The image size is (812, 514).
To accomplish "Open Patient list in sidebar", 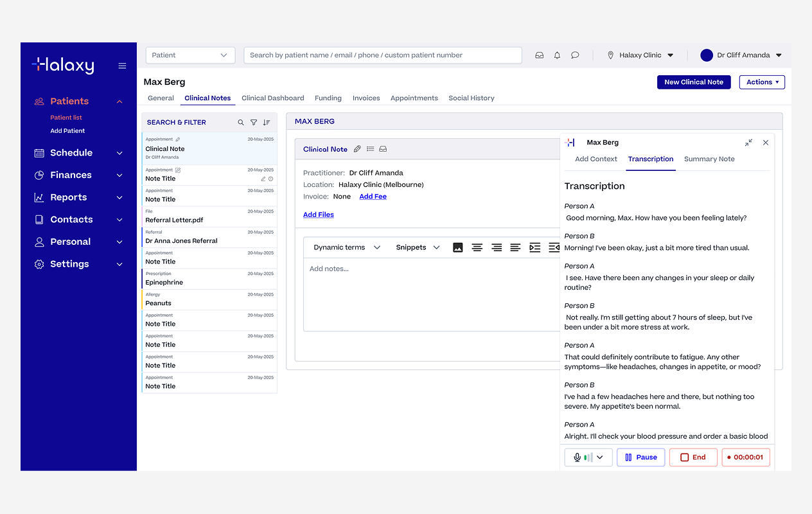I will 66,118.
